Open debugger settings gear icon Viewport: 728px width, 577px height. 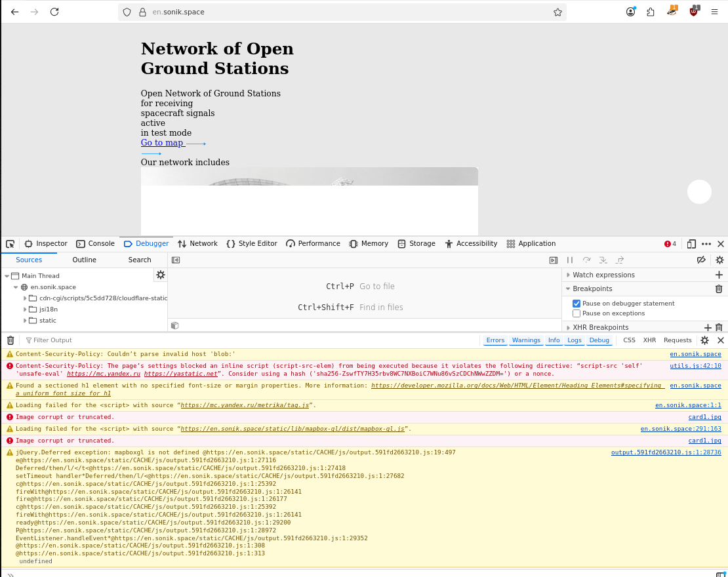pos(719,260)
